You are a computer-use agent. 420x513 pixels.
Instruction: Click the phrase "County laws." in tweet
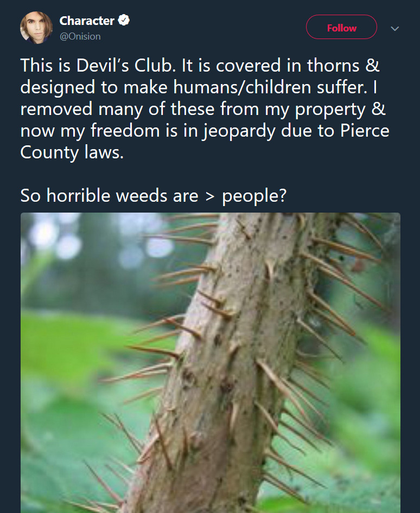72,153
